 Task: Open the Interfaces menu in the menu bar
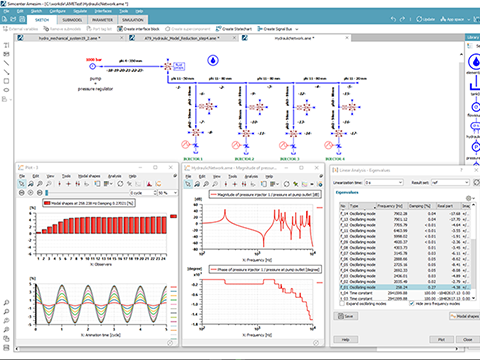(103, 11)
